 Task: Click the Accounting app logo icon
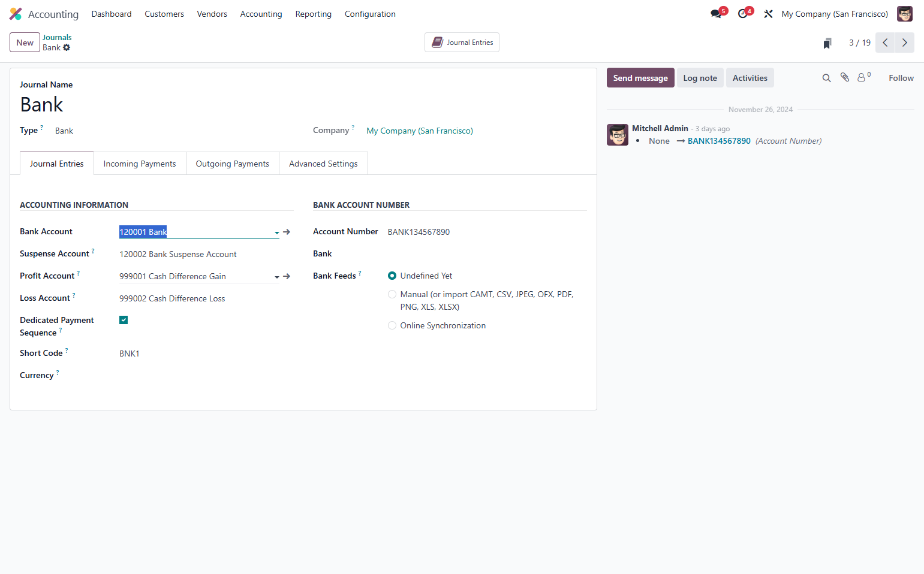pos(16,14)
